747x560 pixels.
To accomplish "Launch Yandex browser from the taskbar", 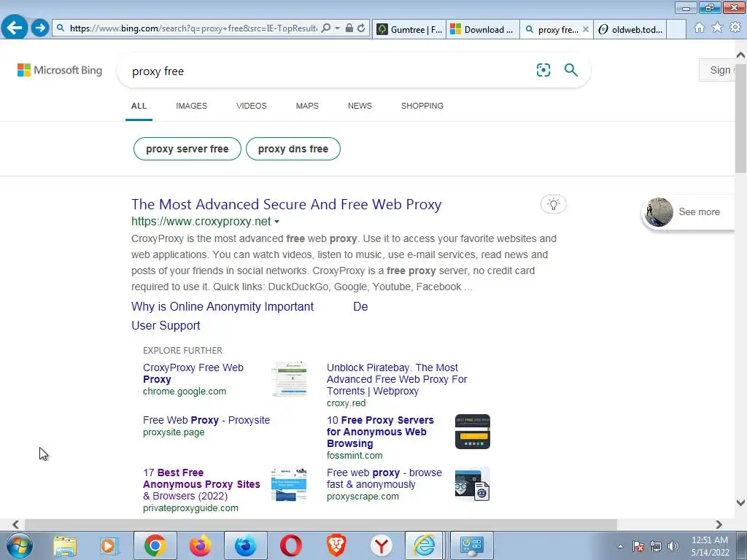I will click(382, 545).
